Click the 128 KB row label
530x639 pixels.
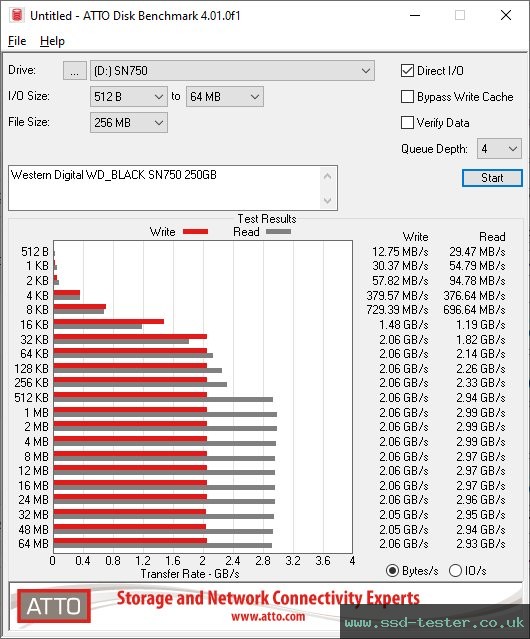tap(31, 368)
